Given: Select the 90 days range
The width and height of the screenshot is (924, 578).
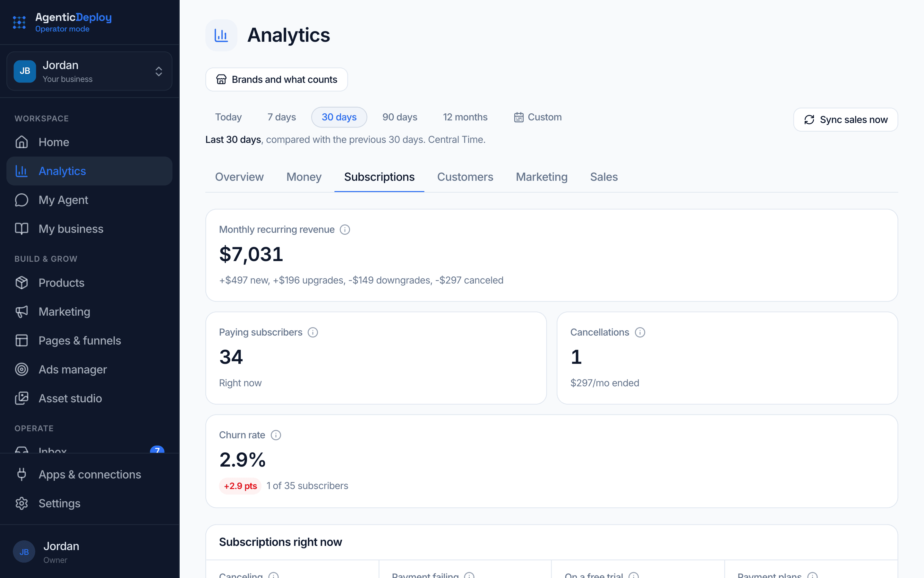Looking at the screenshot, I should [400, 117].
